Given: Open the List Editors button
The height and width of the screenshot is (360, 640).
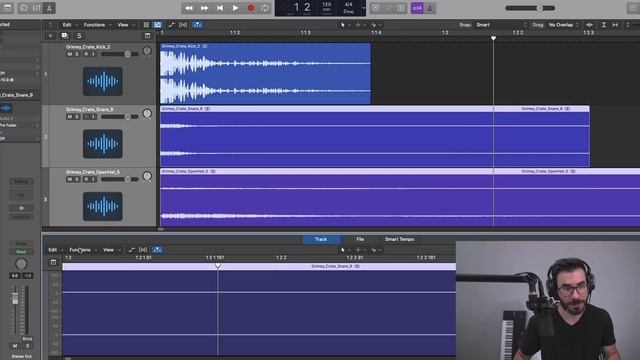Looking at the screenshot, I should [633, 8].
